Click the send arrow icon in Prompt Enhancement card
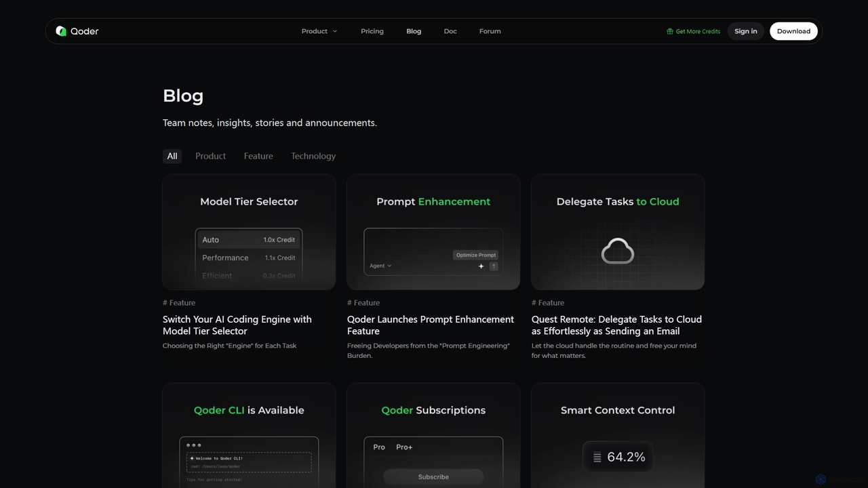This screenshot has width=868, height=488. pos(494,266)
